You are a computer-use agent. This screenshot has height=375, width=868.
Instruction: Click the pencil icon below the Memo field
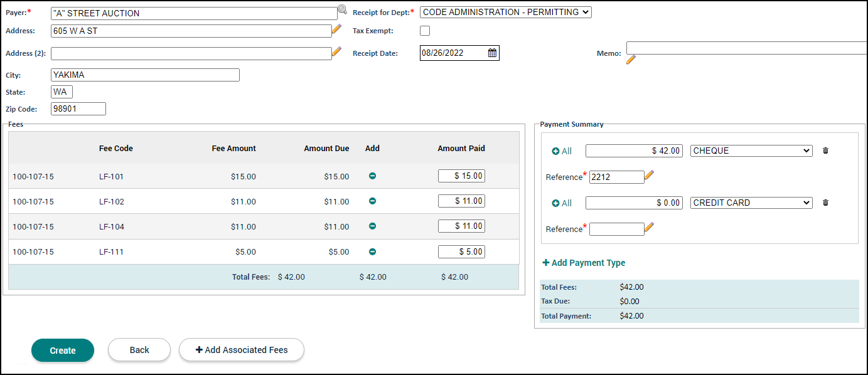click(x=631, y=60)
